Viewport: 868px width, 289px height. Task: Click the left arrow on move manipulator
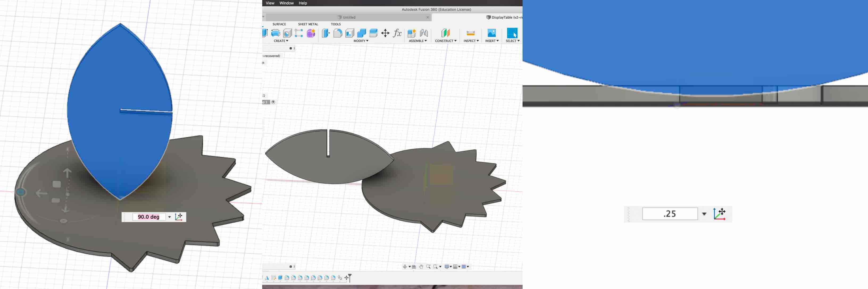click(x=42, y=193)
